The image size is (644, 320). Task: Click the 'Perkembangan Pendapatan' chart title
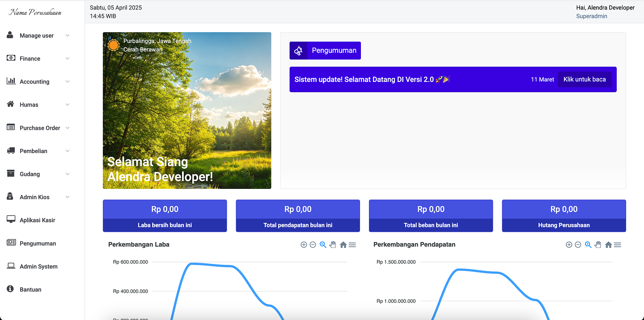coord(415,244)
